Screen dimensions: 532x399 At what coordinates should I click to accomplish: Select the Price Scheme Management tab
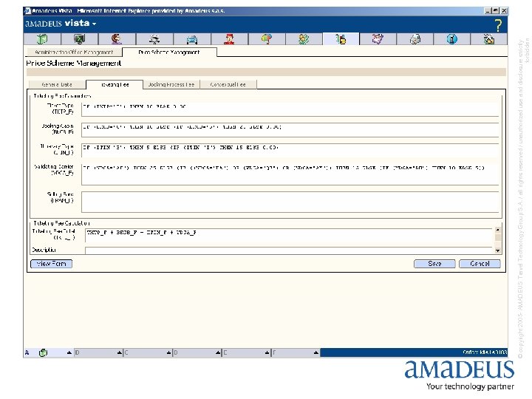coord(169,52)
